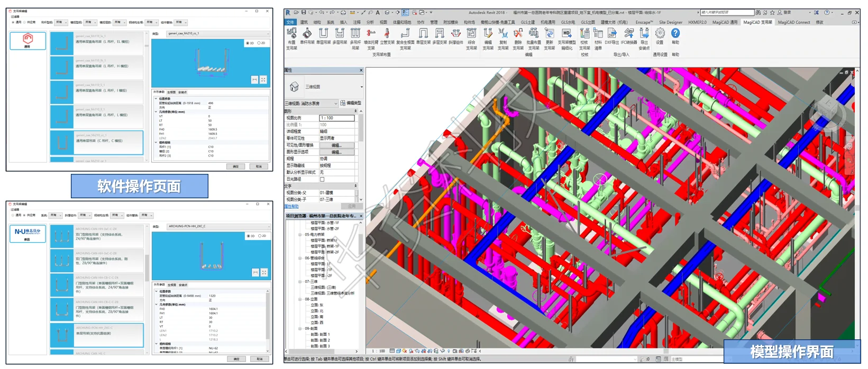Select the 立管支架 tool icon

(387, 34)
